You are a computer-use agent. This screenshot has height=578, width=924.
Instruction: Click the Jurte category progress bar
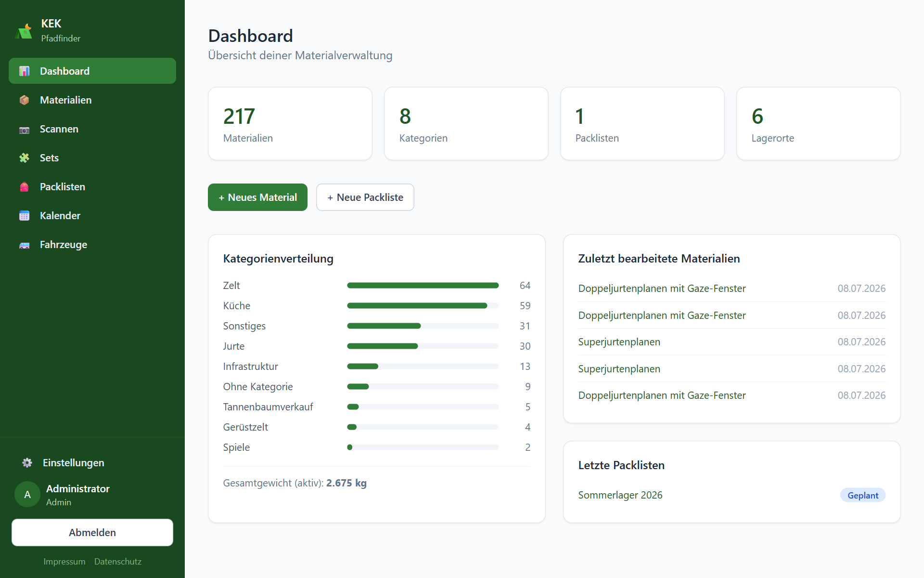(423, 346)
